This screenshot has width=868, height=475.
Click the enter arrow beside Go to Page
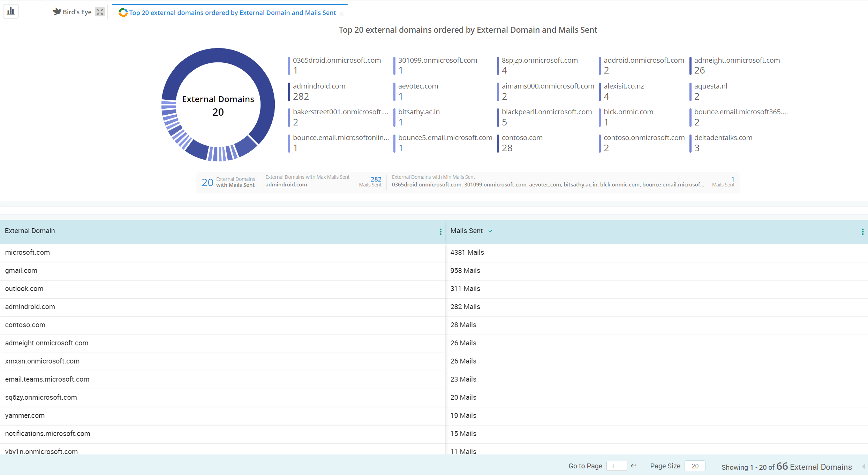[634, 466]
